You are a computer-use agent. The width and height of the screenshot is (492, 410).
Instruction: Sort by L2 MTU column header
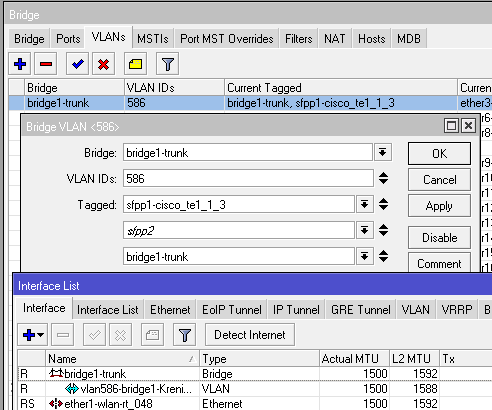tap(415, 359)
